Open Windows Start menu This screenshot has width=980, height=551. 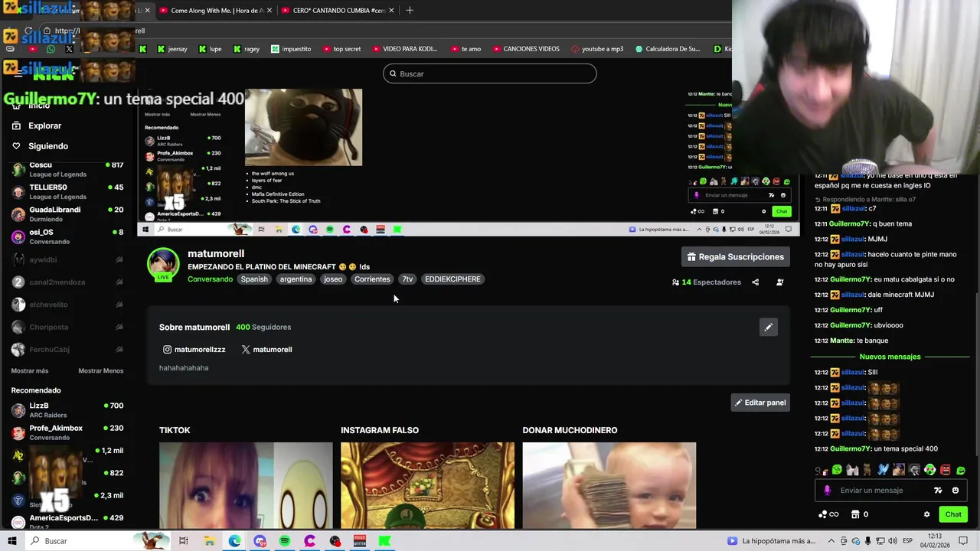click(11, 541)
